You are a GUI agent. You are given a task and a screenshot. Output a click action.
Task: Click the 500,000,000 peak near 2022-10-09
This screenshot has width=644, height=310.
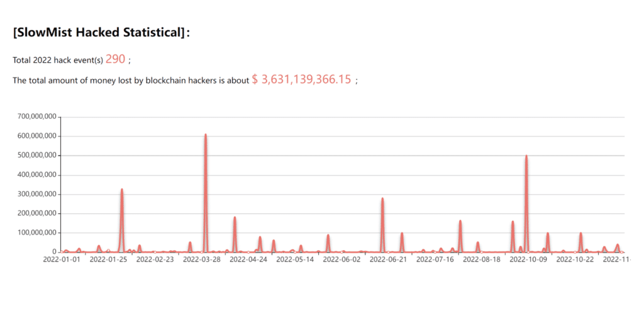[526, 157]
